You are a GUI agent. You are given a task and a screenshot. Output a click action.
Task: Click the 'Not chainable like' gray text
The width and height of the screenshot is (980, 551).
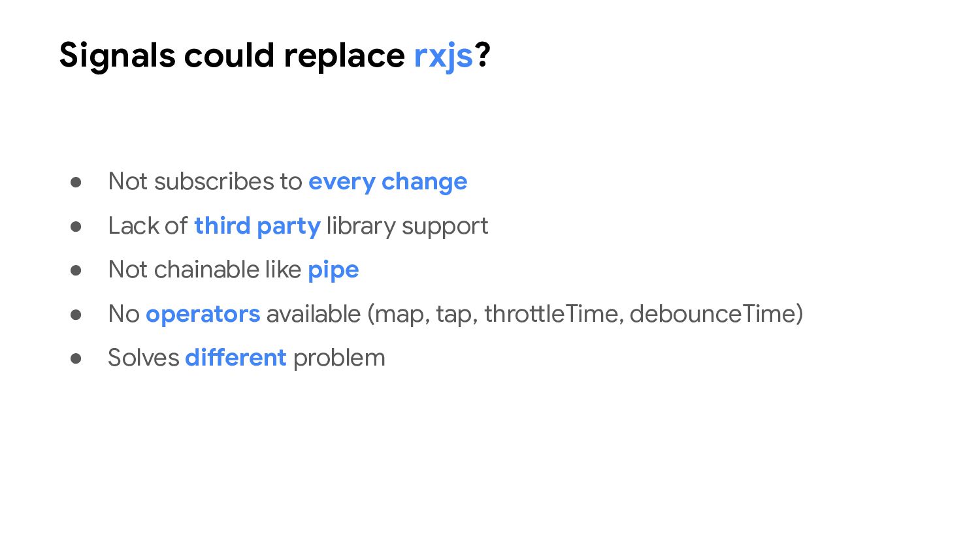point(204,270)
